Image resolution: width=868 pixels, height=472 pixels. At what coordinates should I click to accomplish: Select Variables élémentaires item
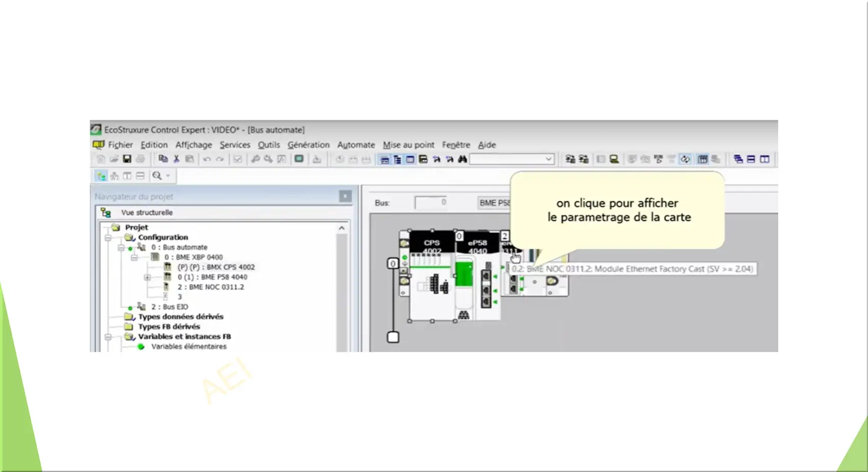coord(189,347)
